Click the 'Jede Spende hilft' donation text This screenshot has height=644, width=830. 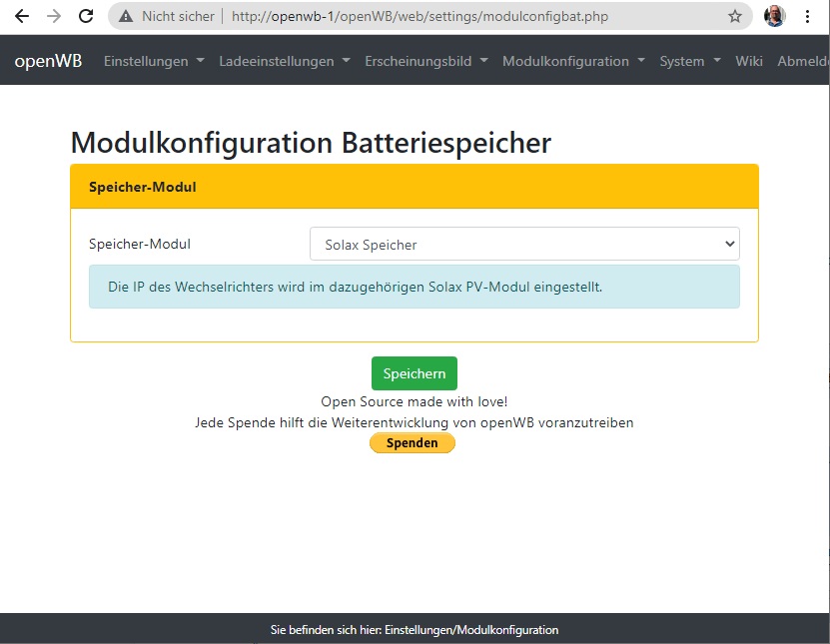point(414,422)
